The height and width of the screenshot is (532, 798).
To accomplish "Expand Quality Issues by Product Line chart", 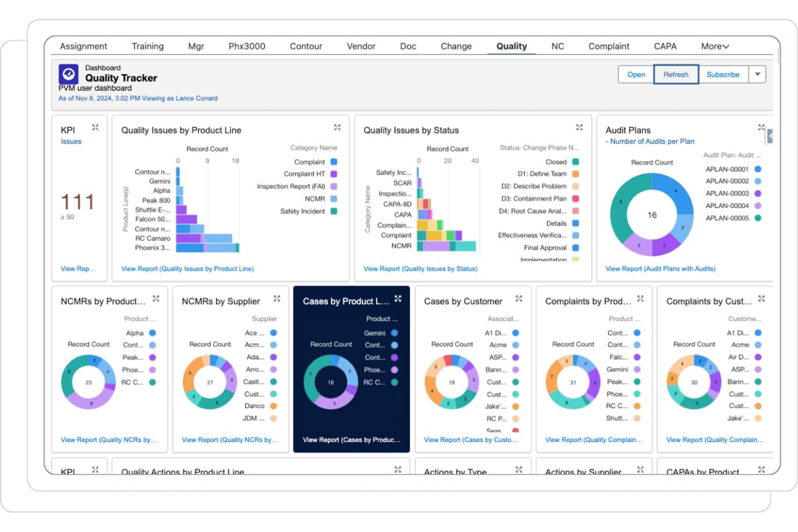I will [338, 127].
